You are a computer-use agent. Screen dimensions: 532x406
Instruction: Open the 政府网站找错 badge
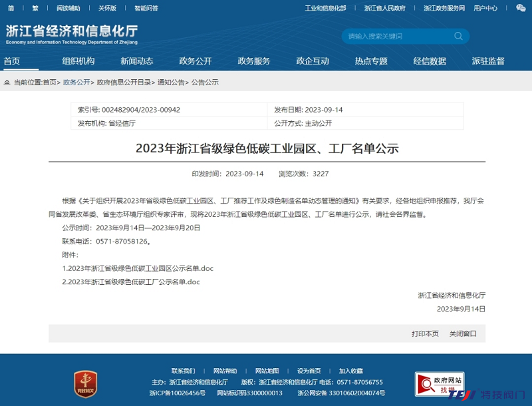tap(439, 383)
